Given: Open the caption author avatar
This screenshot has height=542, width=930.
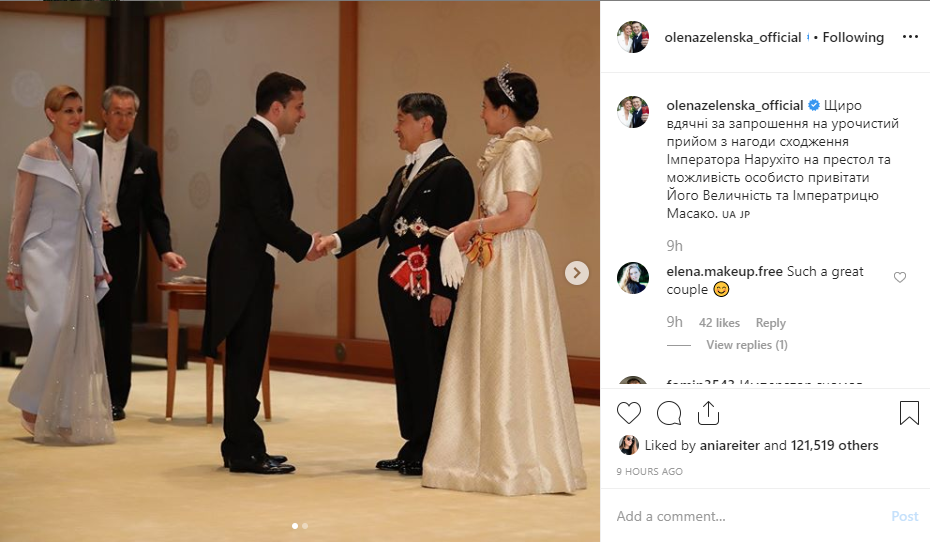Looking at the screenshot, I should point(633,111).
